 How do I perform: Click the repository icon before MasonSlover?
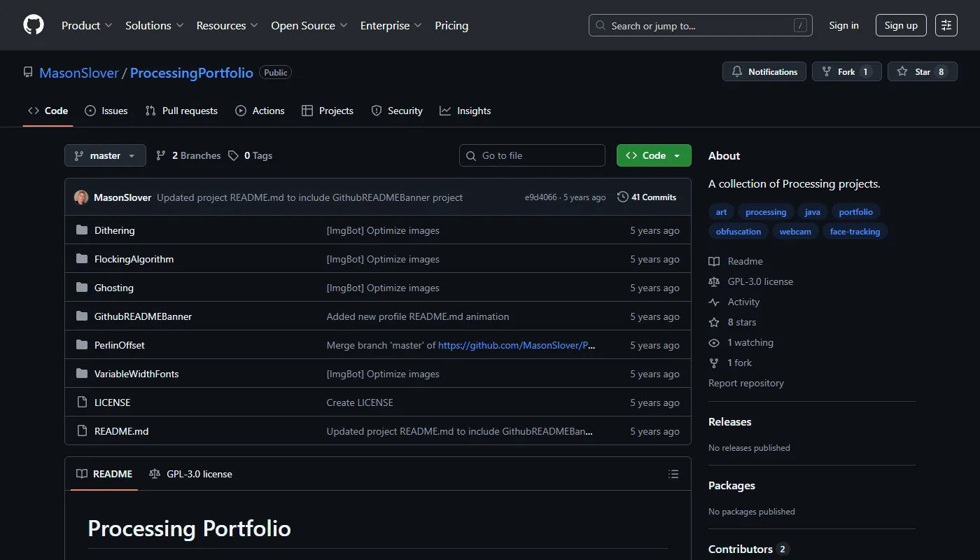[x=28, y=72]
